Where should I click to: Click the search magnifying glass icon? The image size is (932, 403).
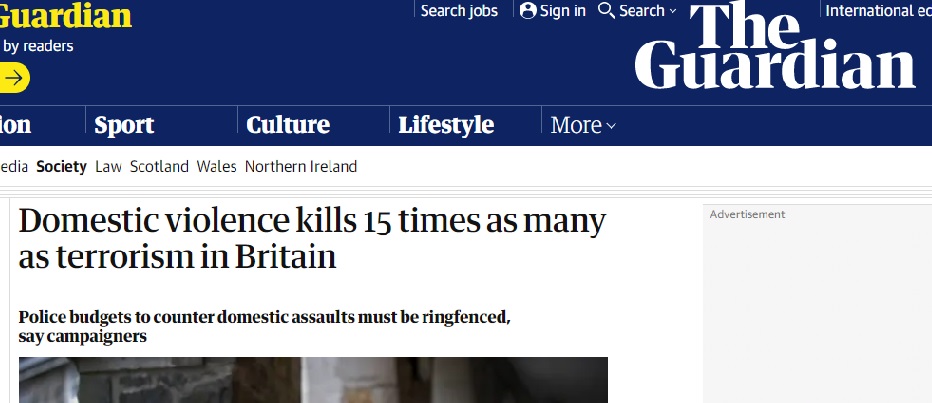[606, 10]
